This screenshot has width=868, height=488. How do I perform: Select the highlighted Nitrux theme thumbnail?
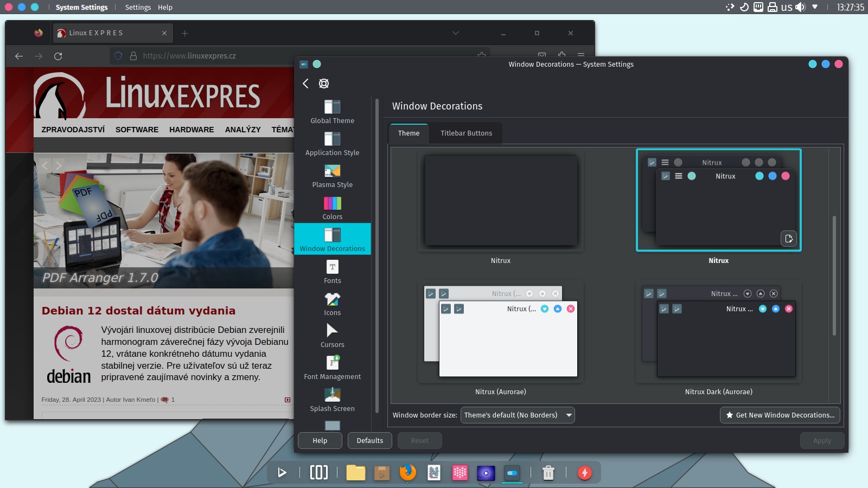pyautogui.click(x=719, y=201)
